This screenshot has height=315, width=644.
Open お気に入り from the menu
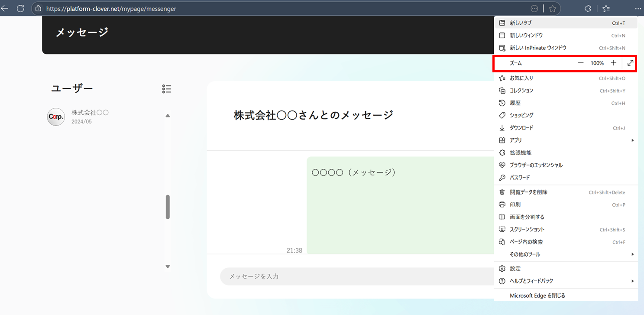pyautogui.click(x=566, y=78)
